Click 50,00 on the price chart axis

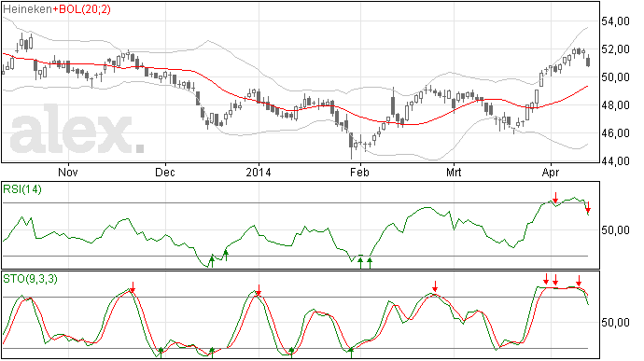pos(615,77)
